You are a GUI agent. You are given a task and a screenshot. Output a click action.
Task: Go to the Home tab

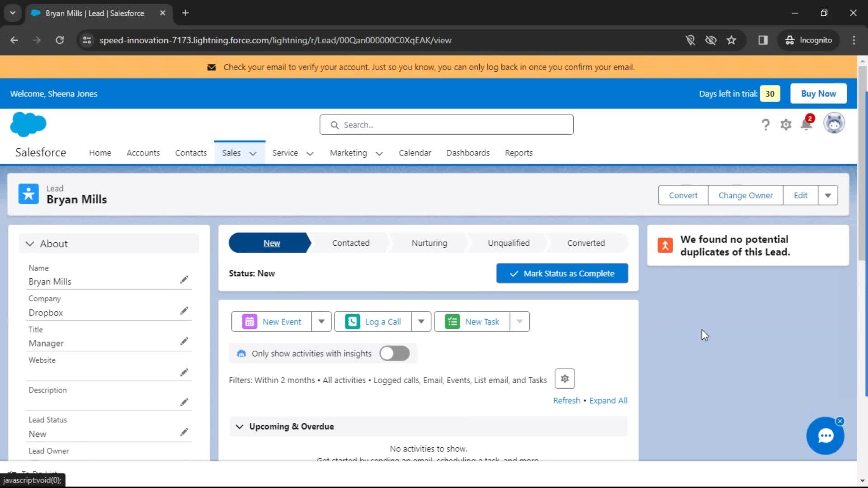point(100,153)
